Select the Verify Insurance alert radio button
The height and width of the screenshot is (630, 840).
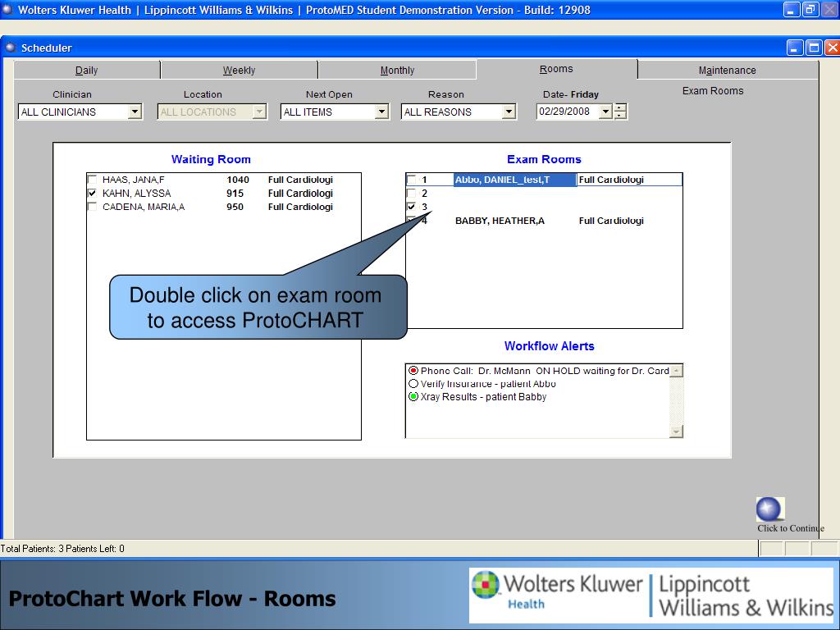(x=413, y=384)
